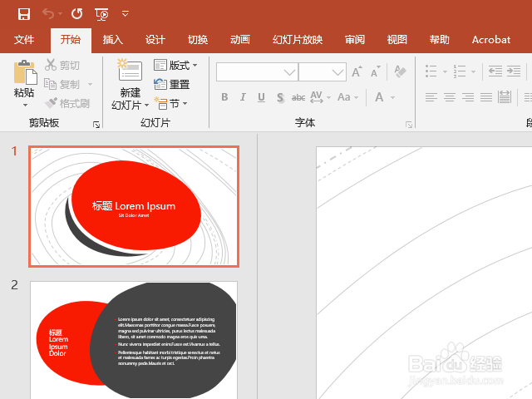532x399 pixels.
Task: Open Customize Quick Access Toolbar arrow
Action: click(x=126, y=14)
